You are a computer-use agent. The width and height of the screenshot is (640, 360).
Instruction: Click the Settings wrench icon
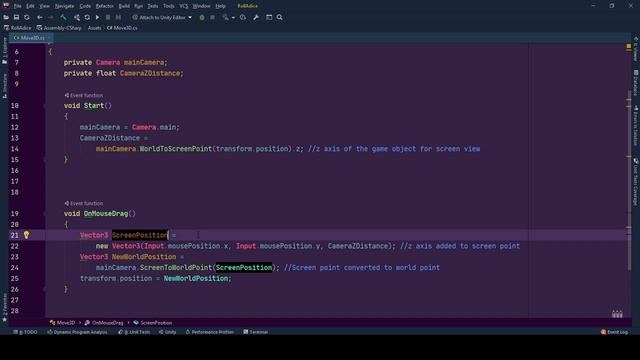click(x=256, y=18)
